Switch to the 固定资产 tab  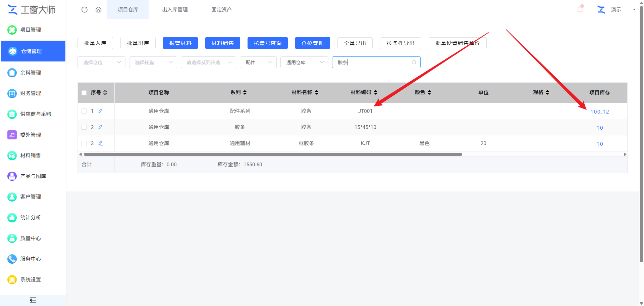(221, 9)
